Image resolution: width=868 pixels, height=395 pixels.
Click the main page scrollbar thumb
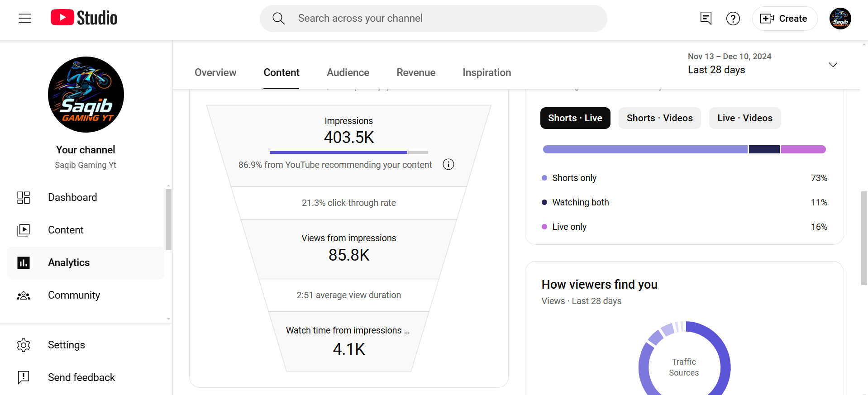[864, 238]
